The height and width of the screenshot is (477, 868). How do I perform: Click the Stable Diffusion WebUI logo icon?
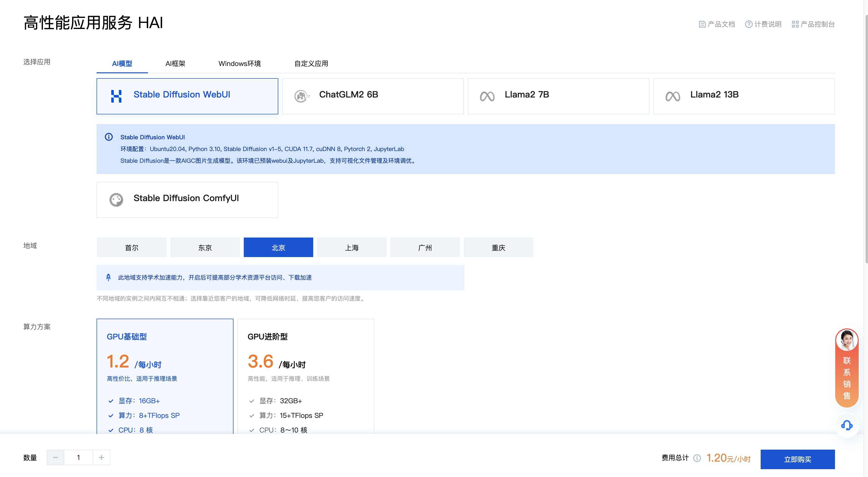116,96
